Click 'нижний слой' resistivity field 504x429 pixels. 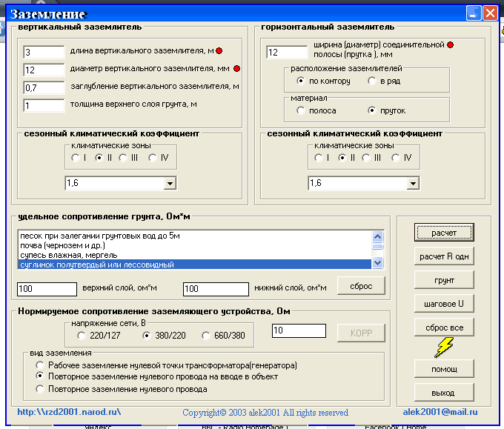pyautogui.click(x=216, y=289)
